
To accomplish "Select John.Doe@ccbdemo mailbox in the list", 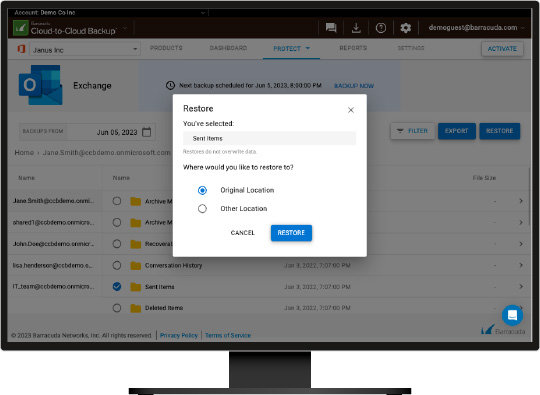I will pos(53,244).
